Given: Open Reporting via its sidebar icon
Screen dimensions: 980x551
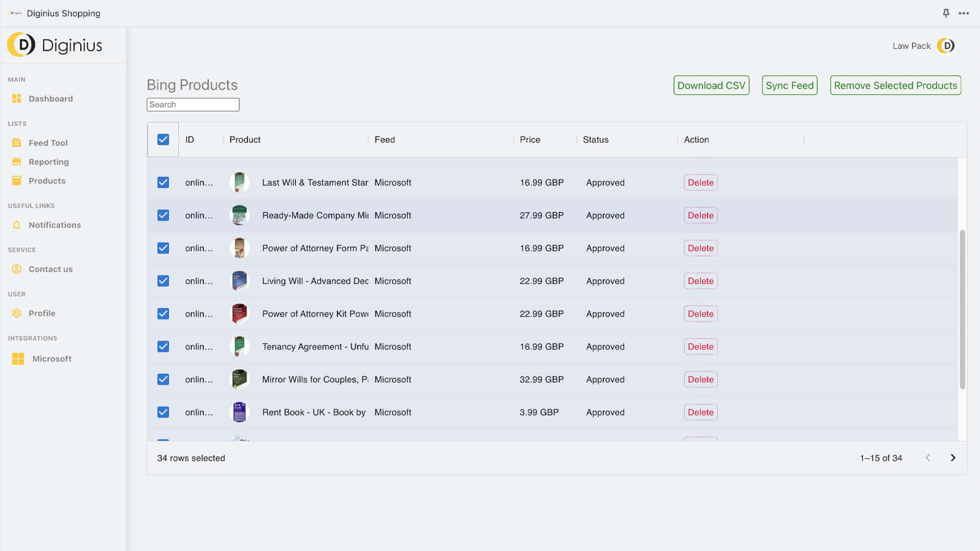Looking at the screenshot, I should 17,161.
